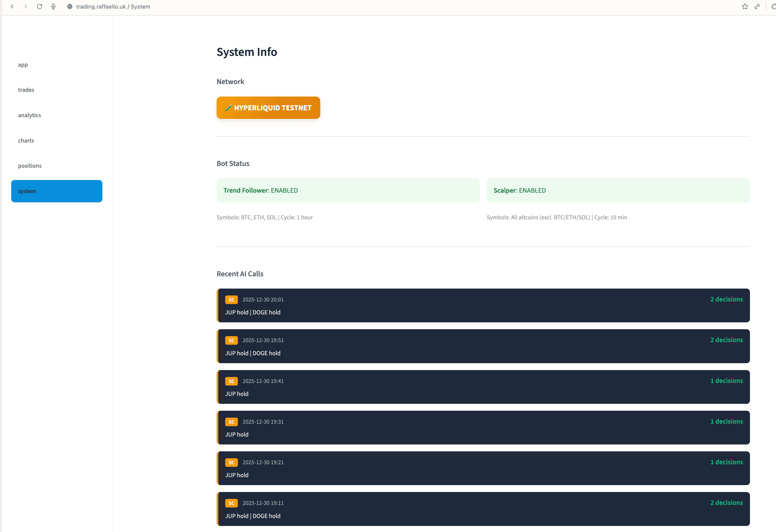
Task: Click the Trend Follower: ENABLED status card
Action: coord(348,190)
